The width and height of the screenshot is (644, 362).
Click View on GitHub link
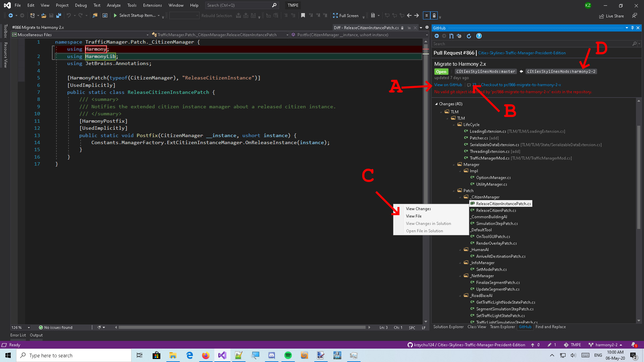(448, 85)
